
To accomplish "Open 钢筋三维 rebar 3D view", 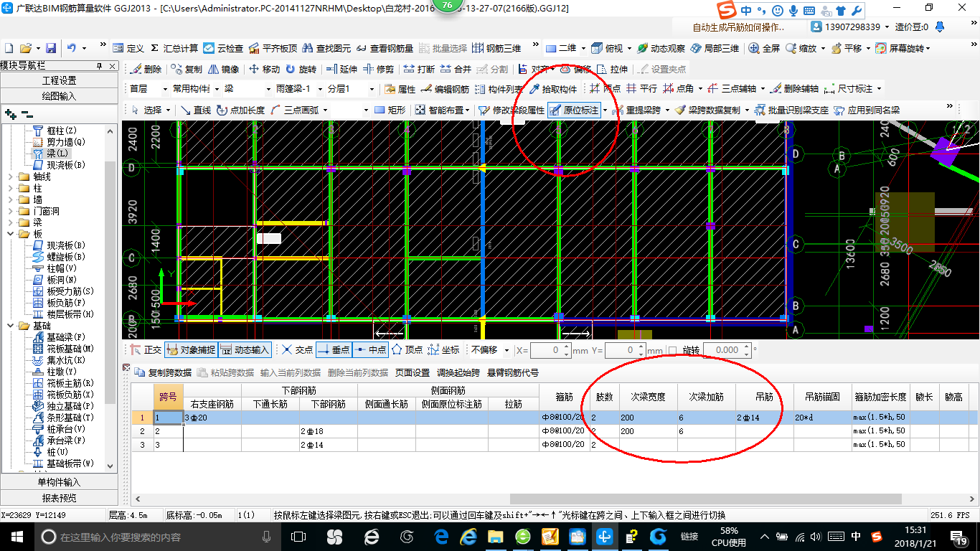I will [496, 48].
